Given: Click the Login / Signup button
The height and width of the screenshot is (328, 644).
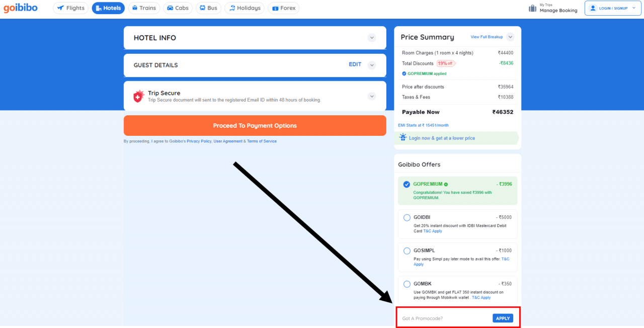Looking at the screenshot, I should (x=612, y=8).
